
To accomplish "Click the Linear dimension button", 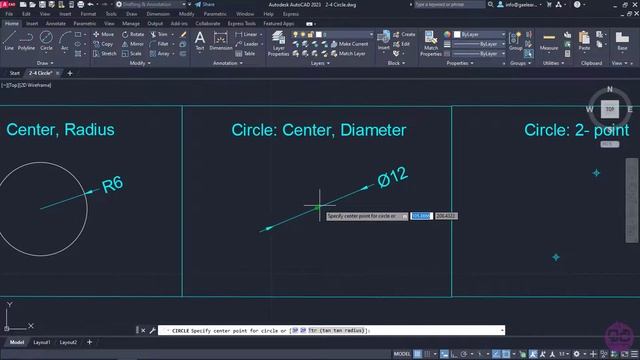I will tap(247, 34).
